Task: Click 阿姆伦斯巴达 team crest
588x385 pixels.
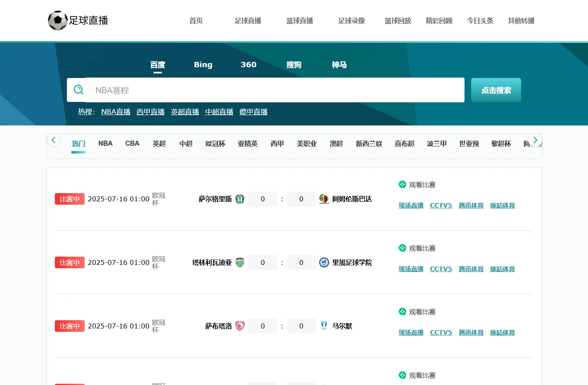Action: (324, 199)
